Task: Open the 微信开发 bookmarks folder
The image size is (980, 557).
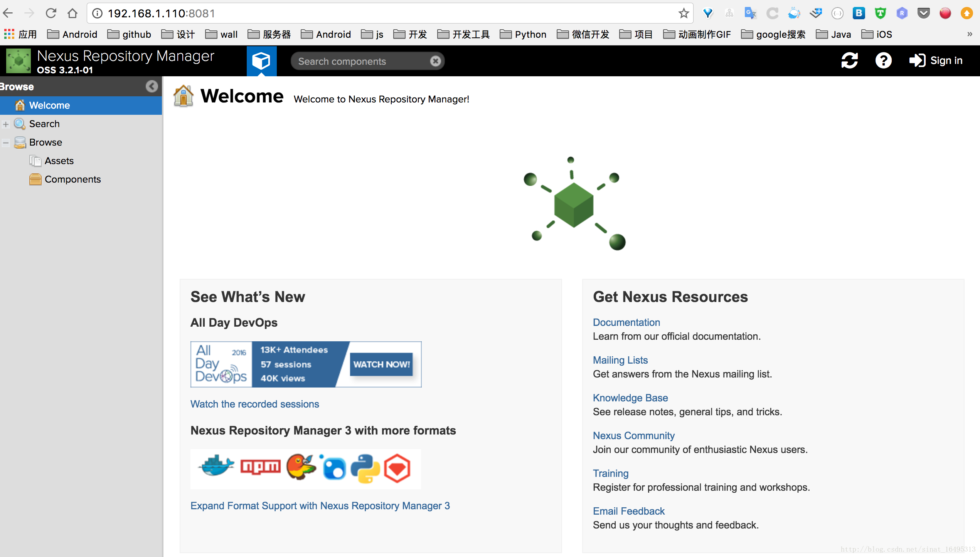Action: [x=583, y=34]
